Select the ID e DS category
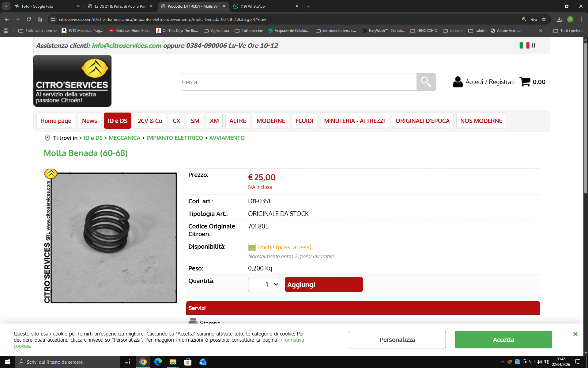This screenshot has width=588, height=368. (x=118, y=121)
